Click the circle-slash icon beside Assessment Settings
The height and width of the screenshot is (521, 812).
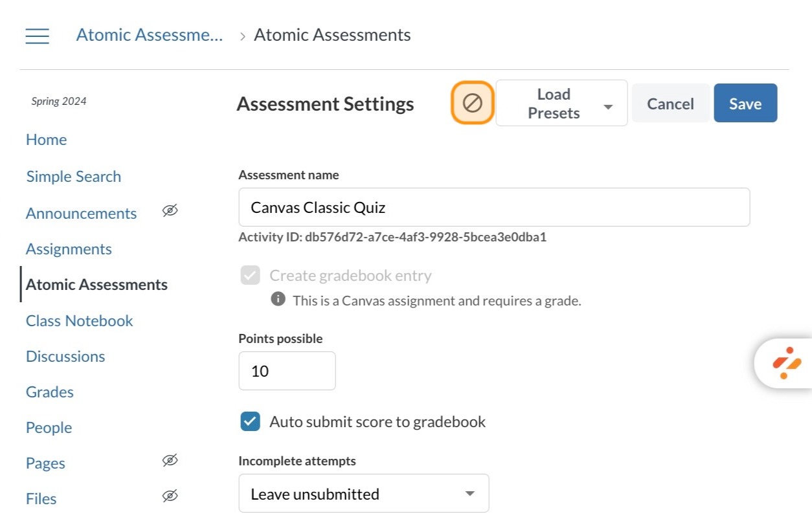(473, 103)
